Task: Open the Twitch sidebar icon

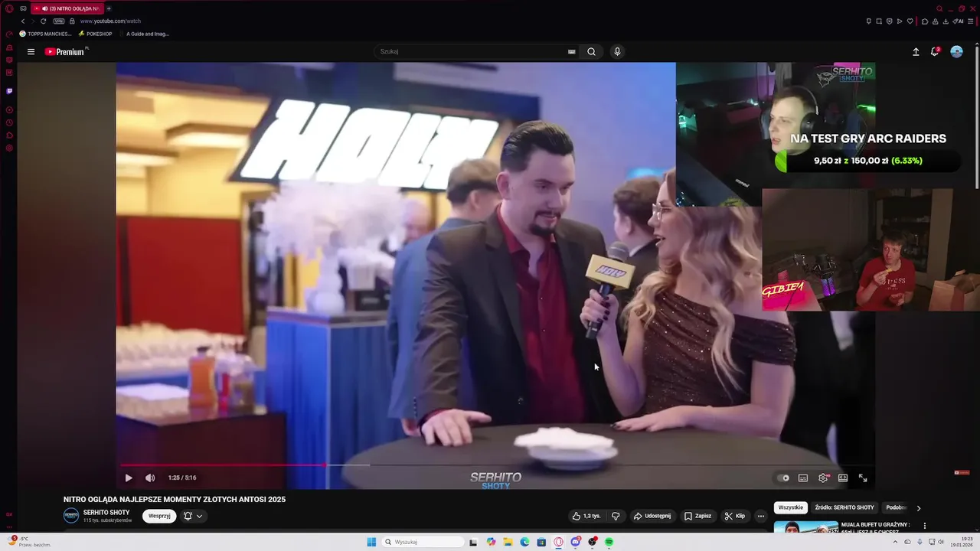Action: point(9,91)
